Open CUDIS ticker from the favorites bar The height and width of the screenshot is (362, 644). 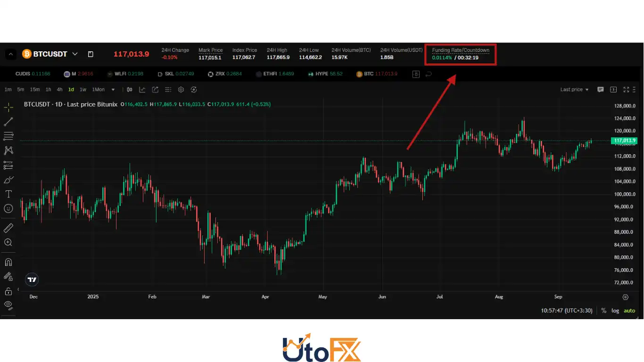click(33, 74)
